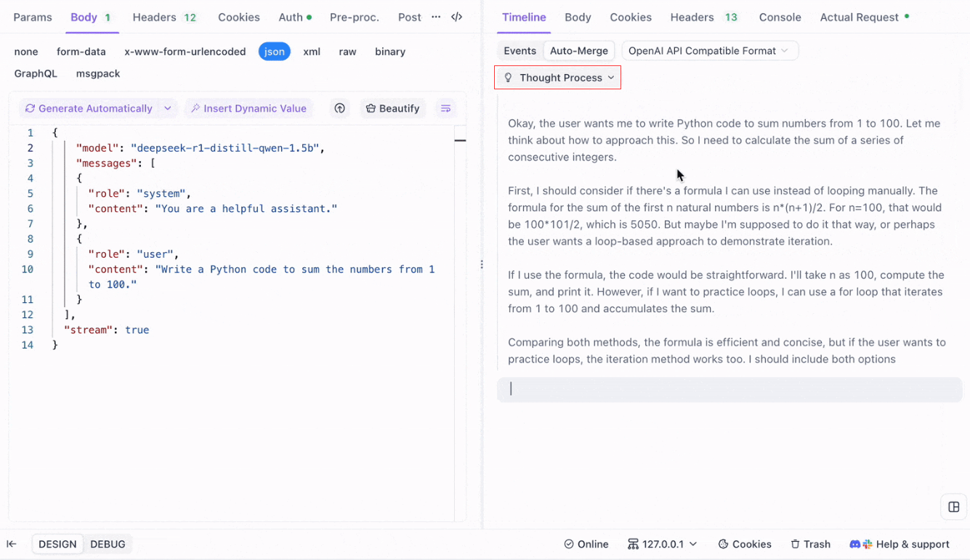This screenshot has width=970, height=560.
Task: Open the Console tab
Action: (780, 17)
